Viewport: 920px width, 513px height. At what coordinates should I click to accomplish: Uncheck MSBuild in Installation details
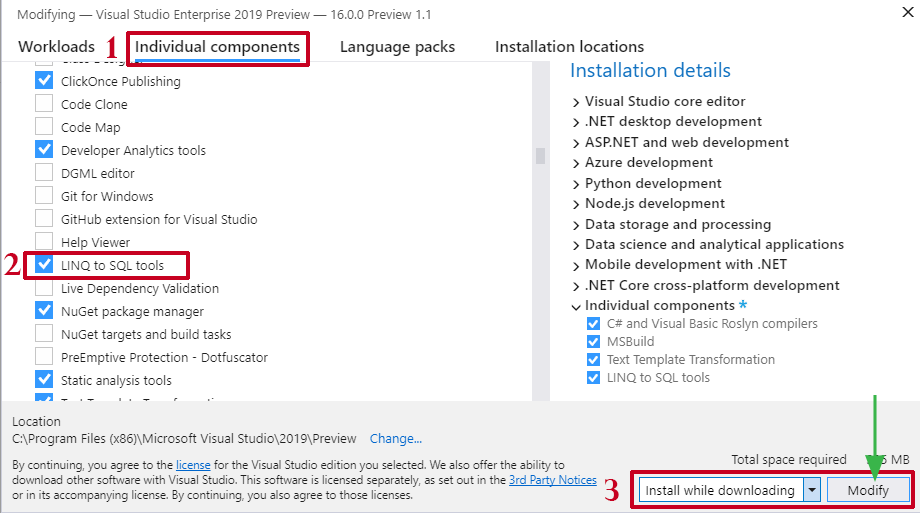point(594,342)
